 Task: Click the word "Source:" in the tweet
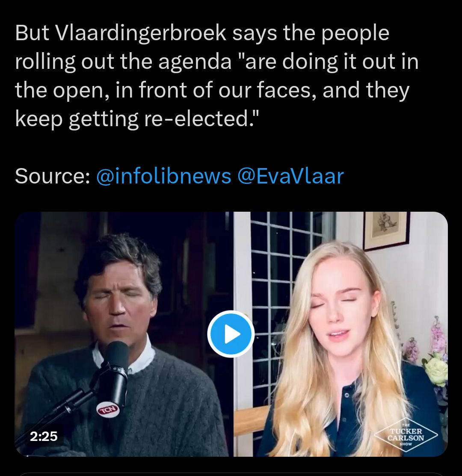[x=53, y=176]
